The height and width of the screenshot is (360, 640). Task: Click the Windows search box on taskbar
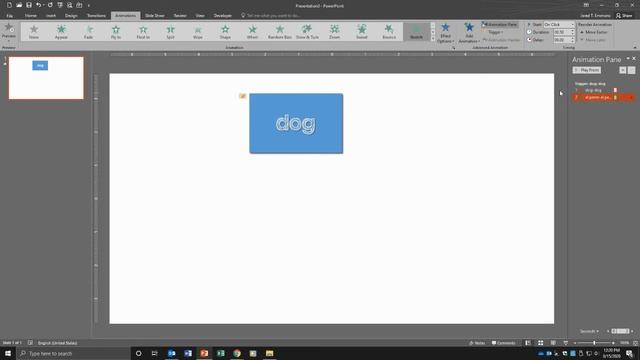pyautogui.click(x=73, y=353)
